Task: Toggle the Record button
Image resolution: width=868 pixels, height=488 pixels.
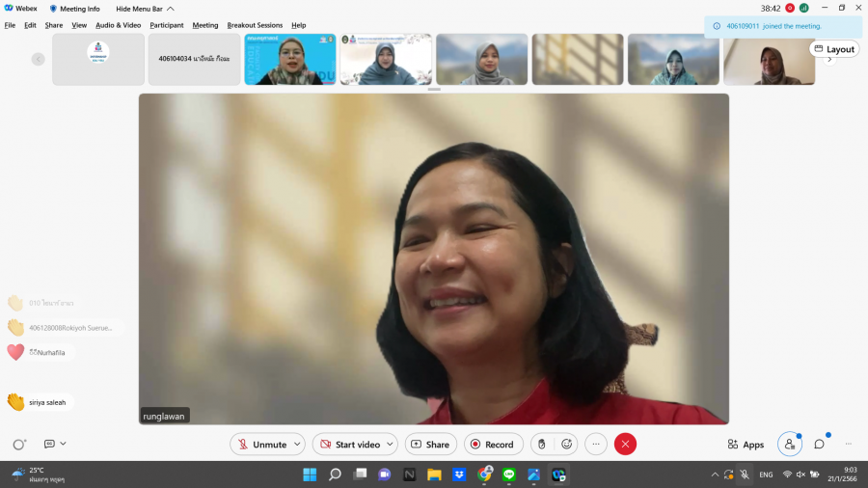Action: click(491, 444)
